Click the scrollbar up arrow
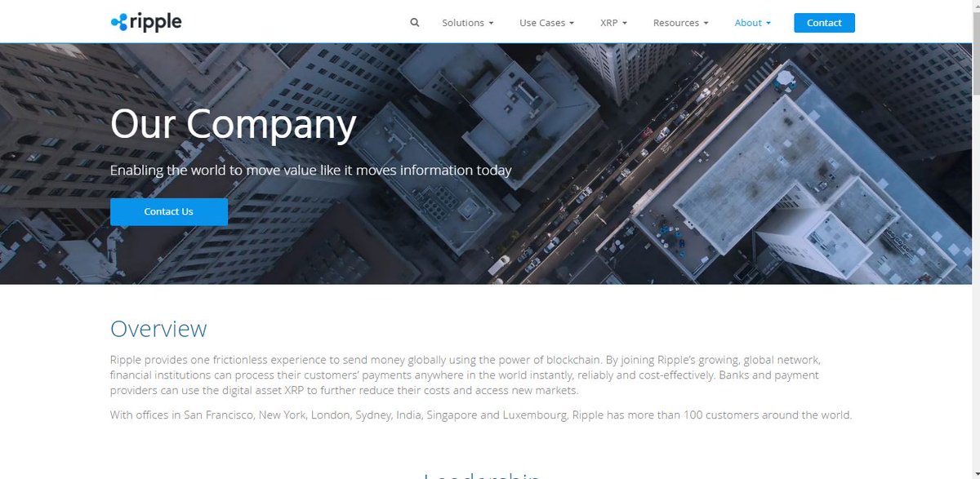The height and width of the screenshot is (479, 980). (x=975, y=6)
